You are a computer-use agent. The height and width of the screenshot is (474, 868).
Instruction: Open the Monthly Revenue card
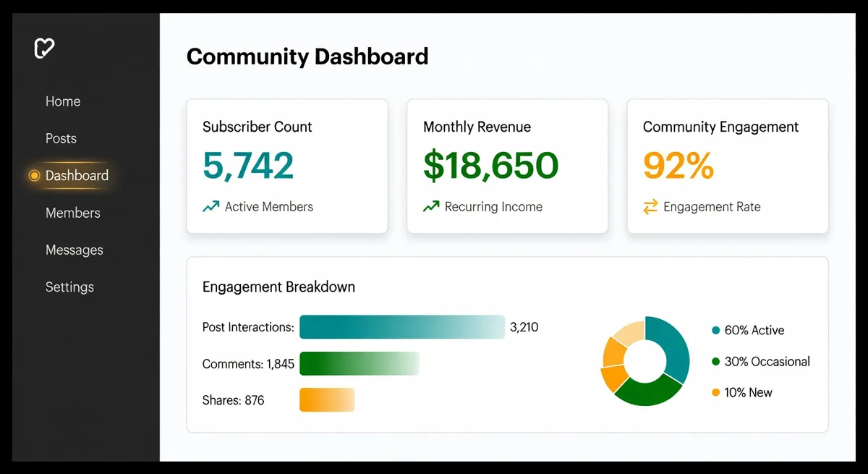pos(507,166)
